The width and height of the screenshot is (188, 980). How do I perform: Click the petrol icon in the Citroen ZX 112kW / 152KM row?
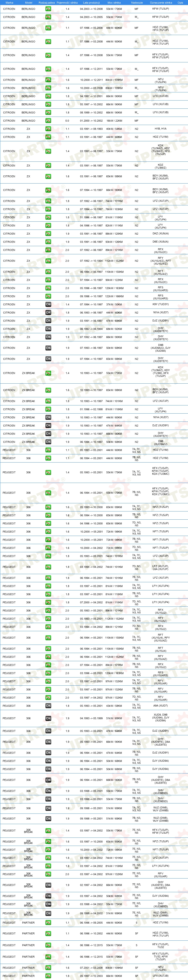48,261
